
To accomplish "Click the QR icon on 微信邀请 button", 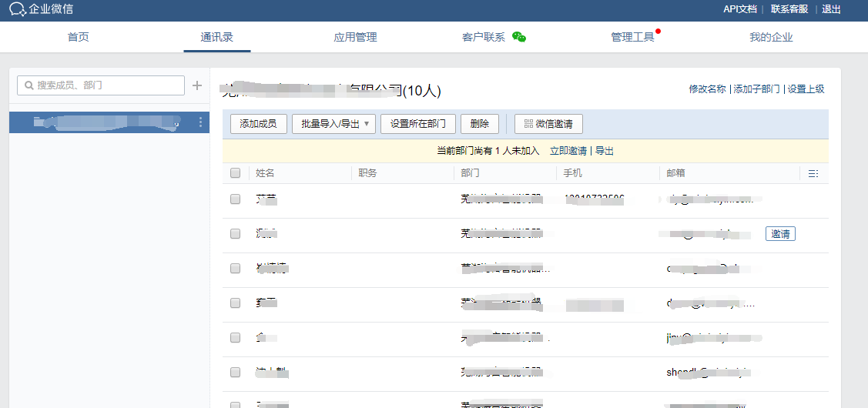I will click(528, 124).
